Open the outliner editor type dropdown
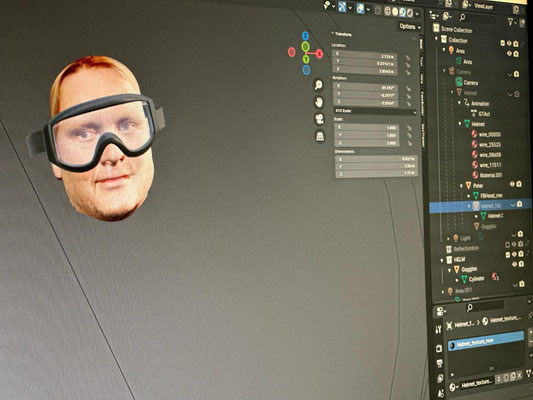This screenshot has height=400, width=533. point(434,16)
